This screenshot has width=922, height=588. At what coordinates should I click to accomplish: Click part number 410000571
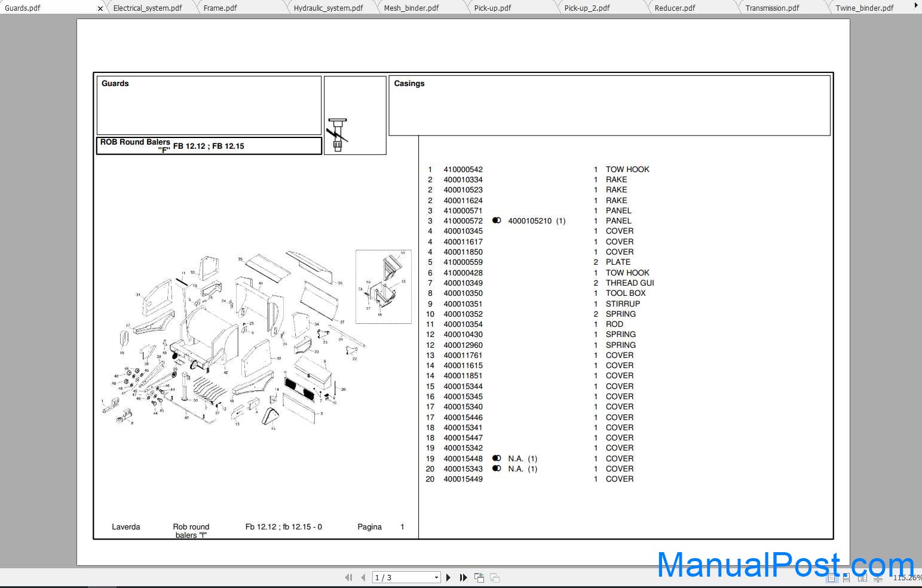click(x=463, y=211)
